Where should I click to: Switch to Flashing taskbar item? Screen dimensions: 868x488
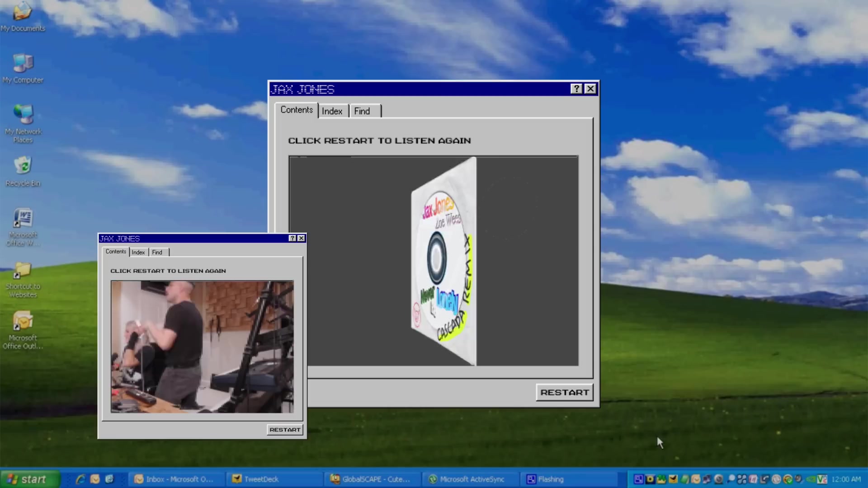point(569,479)
